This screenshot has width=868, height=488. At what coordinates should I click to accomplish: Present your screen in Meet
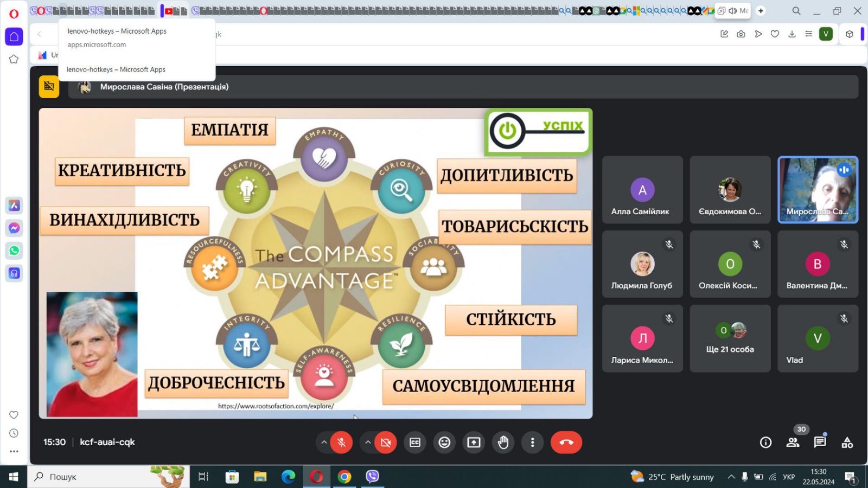(x=474, y=442)
